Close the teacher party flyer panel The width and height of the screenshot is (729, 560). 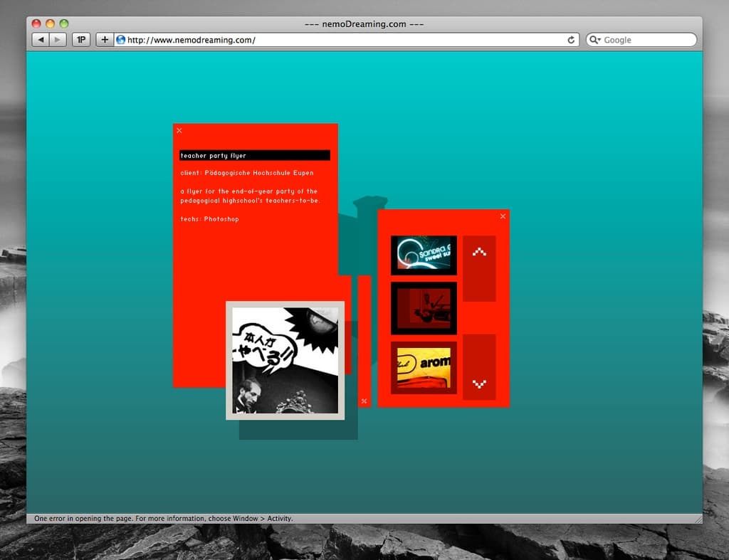pos(179,131)
